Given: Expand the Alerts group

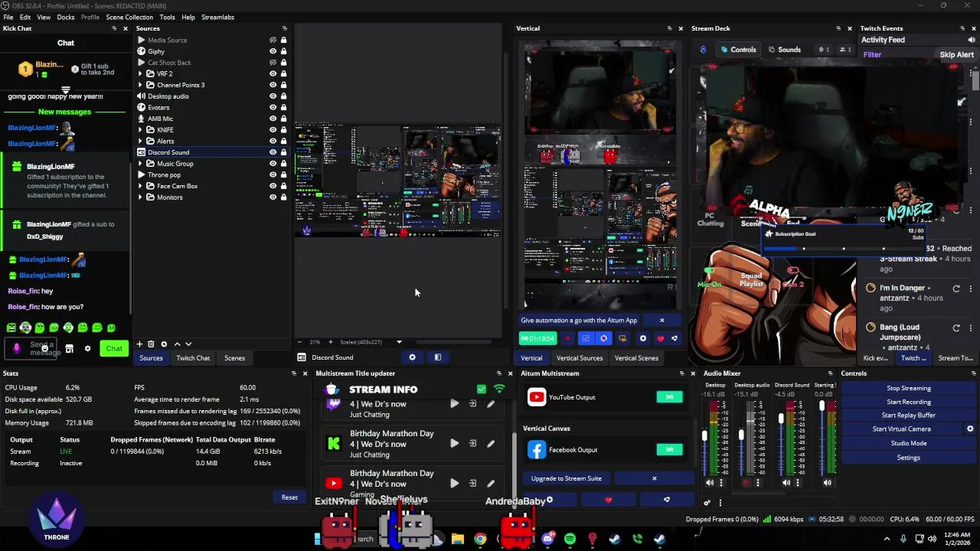Looking at the screenshot, I should [141, 141].
